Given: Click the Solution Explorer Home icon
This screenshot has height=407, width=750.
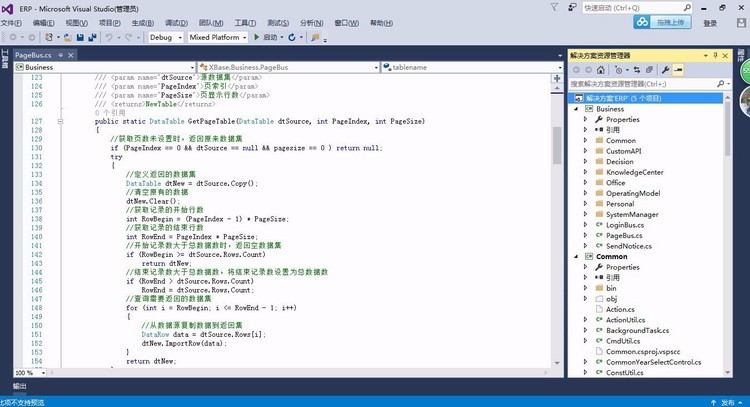Looking at the screenshot, I should [x=601, y=70].
